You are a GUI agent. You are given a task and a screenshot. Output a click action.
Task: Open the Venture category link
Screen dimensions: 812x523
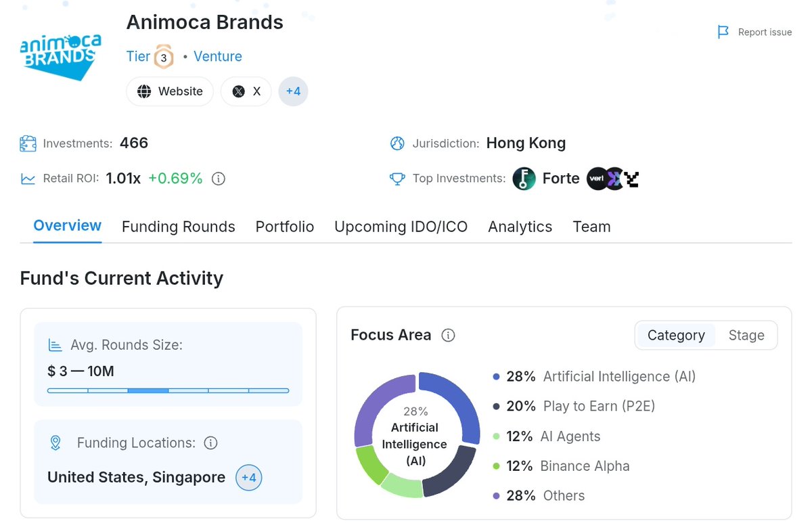218,57
